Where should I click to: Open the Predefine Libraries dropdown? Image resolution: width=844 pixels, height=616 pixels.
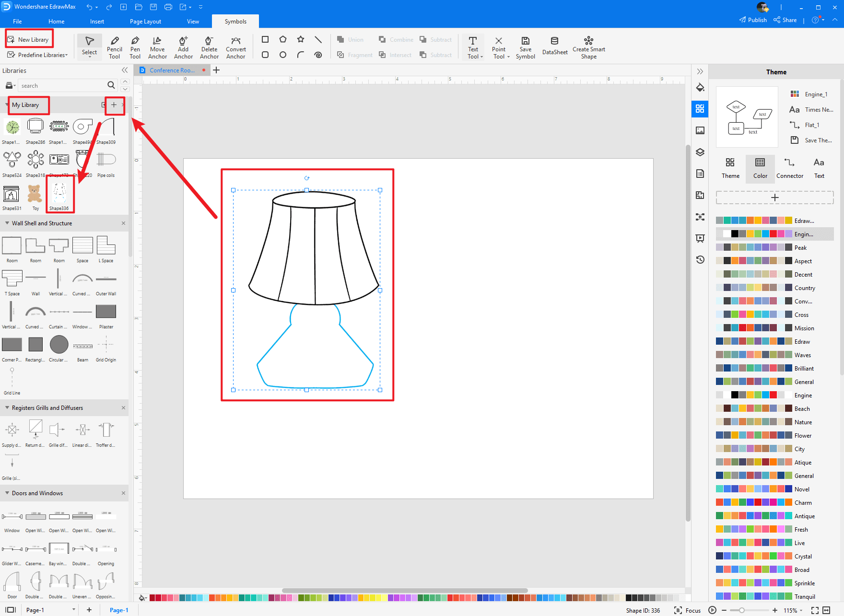tap(38, 55)
